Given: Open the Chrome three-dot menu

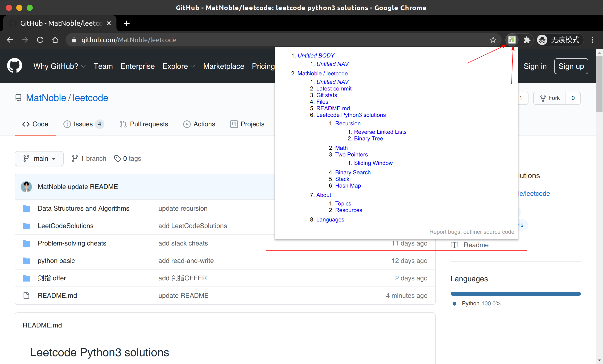Looking at the screenshot, I should [592, 40].
